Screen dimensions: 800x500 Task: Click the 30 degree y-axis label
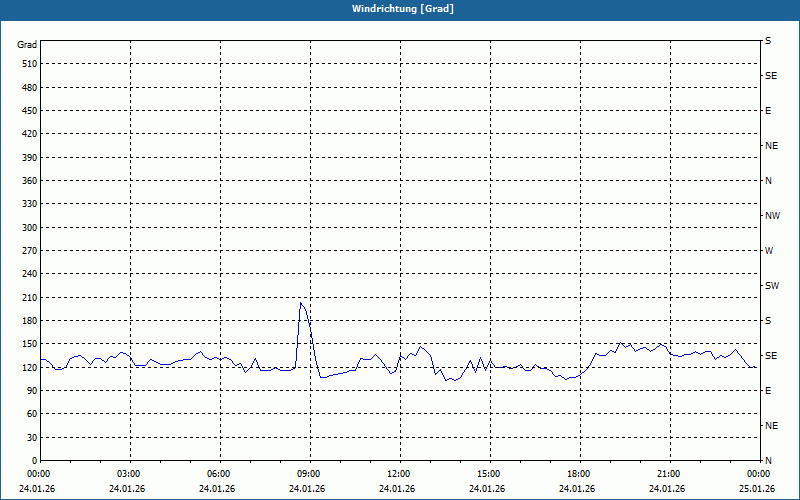(x=31, y=438)
